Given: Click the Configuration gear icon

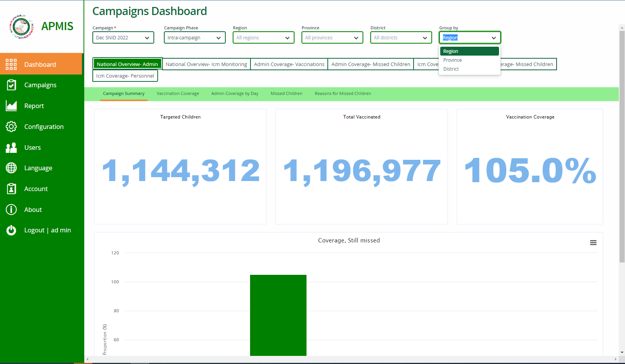Looking at the screenshot, I should 11,127.
